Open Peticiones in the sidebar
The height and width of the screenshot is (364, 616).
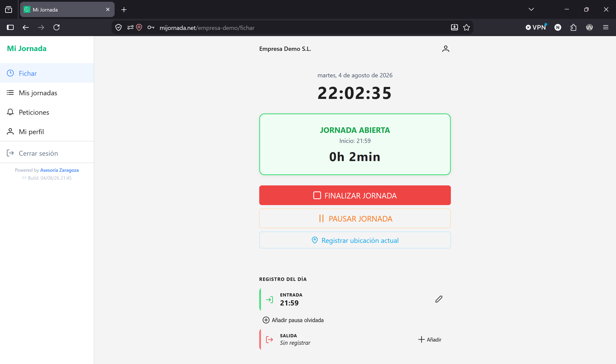tap(47, 112)
